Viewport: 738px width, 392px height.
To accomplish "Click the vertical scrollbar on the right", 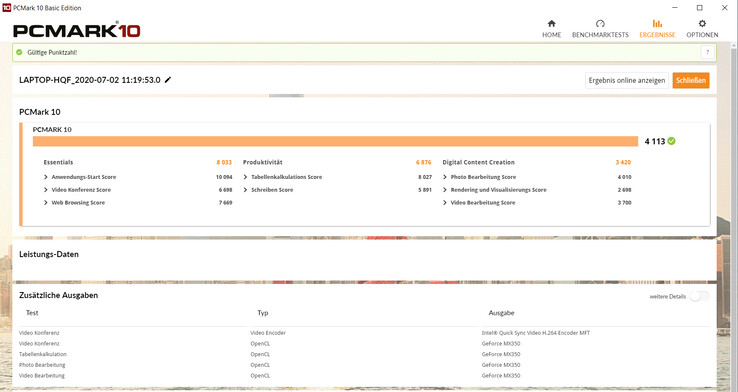I will pos(734,216).
